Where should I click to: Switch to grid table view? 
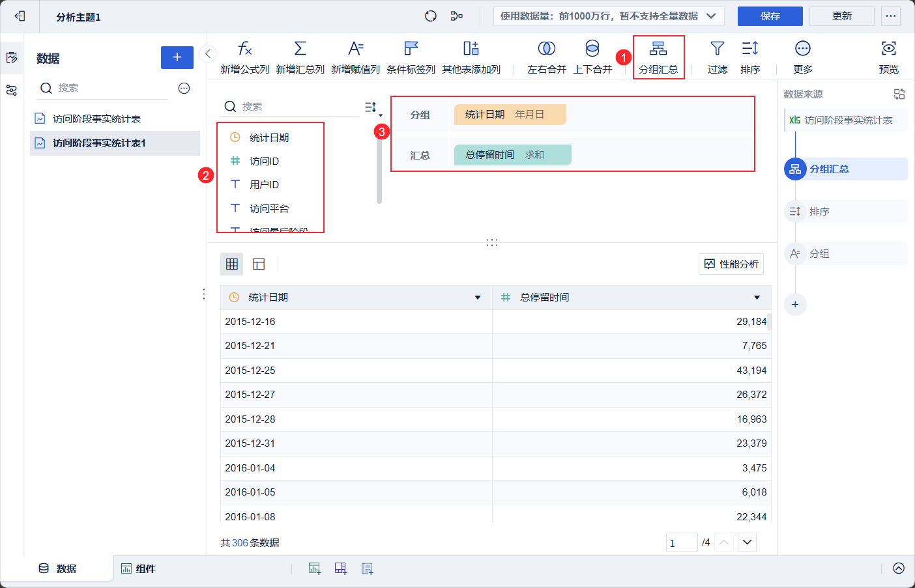click(x=232, y=264)
